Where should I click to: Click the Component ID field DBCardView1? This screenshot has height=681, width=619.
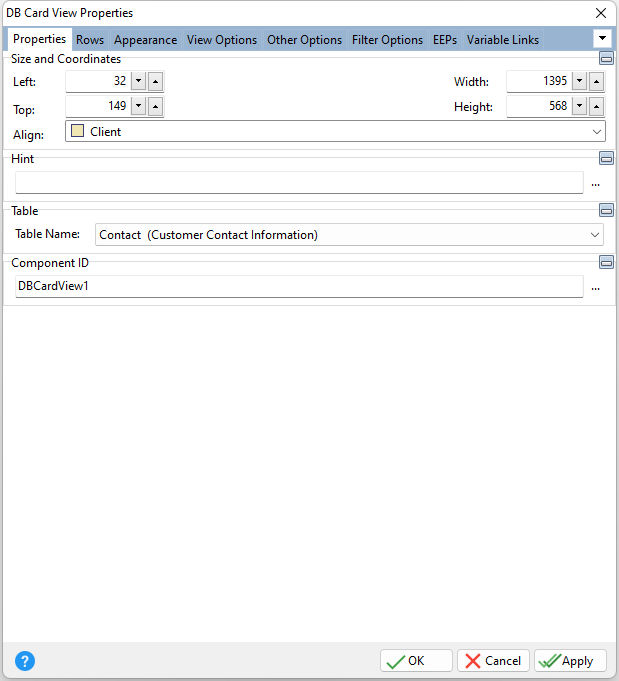(x=299, y=286)
